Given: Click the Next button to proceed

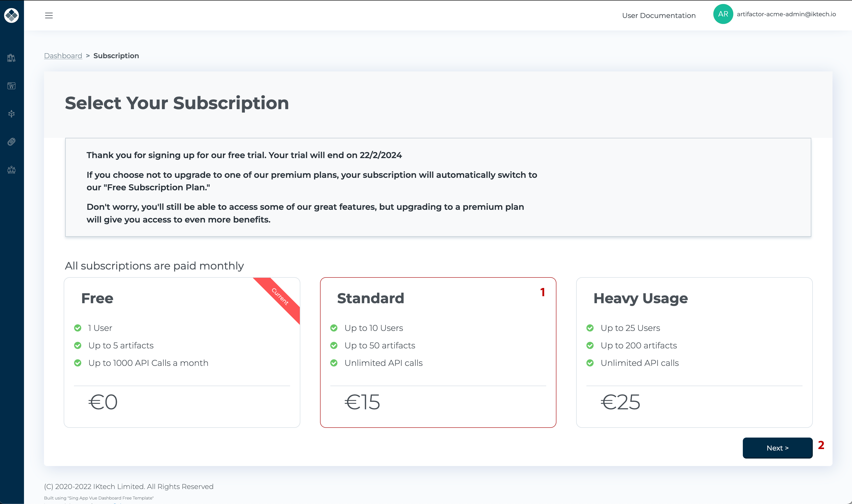Looking at the screenshot, I should point(778,448).
